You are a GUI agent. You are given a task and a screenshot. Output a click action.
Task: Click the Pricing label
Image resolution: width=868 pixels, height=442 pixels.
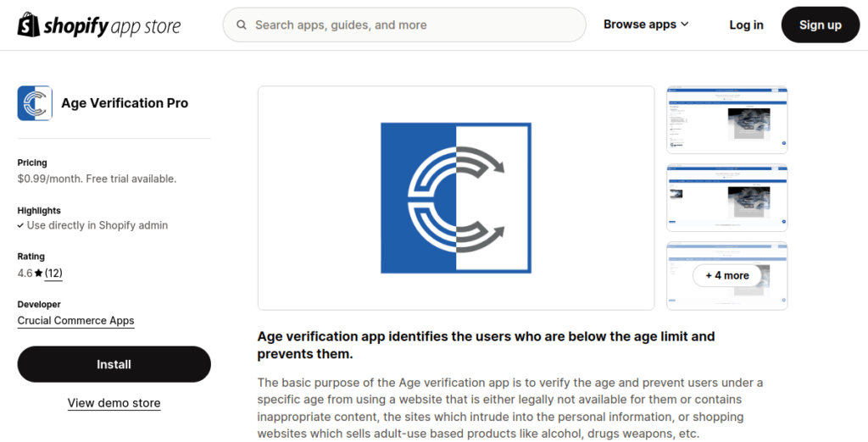[x=32, y=163]
